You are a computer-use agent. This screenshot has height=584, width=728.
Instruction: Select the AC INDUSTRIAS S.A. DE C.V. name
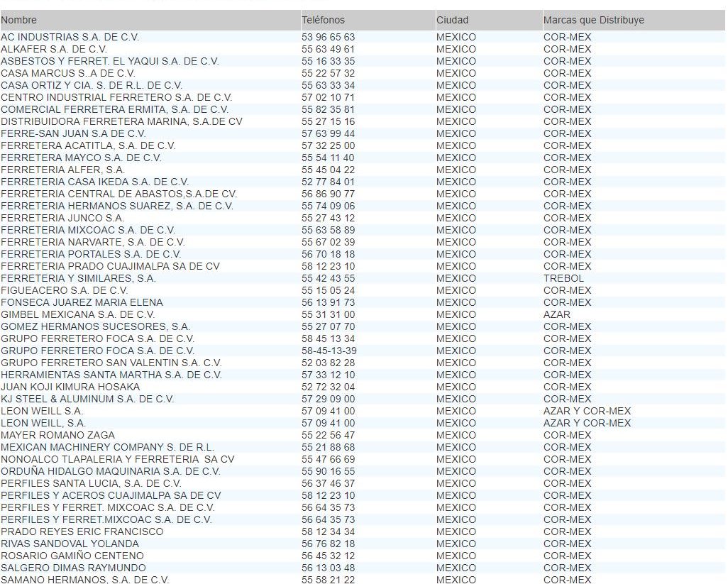[70, 37]
